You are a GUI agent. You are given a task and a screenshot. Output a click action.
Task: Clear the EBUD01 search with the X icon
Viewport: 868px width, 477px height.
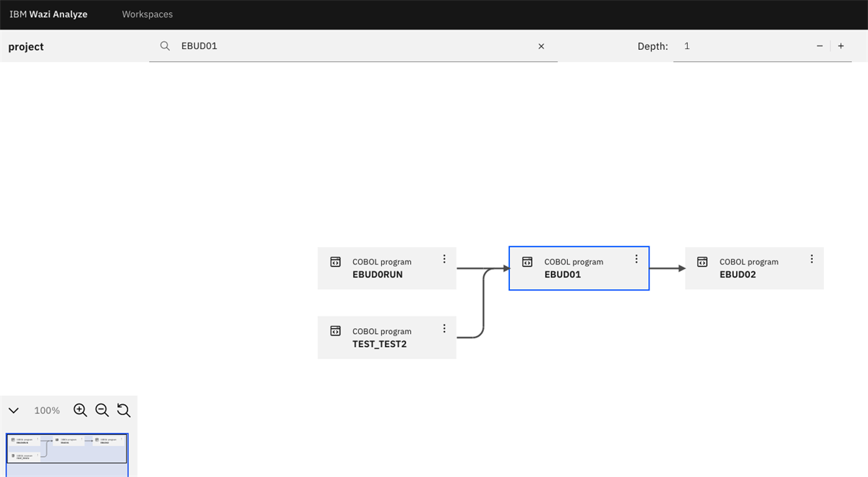(x=541, y=46)
